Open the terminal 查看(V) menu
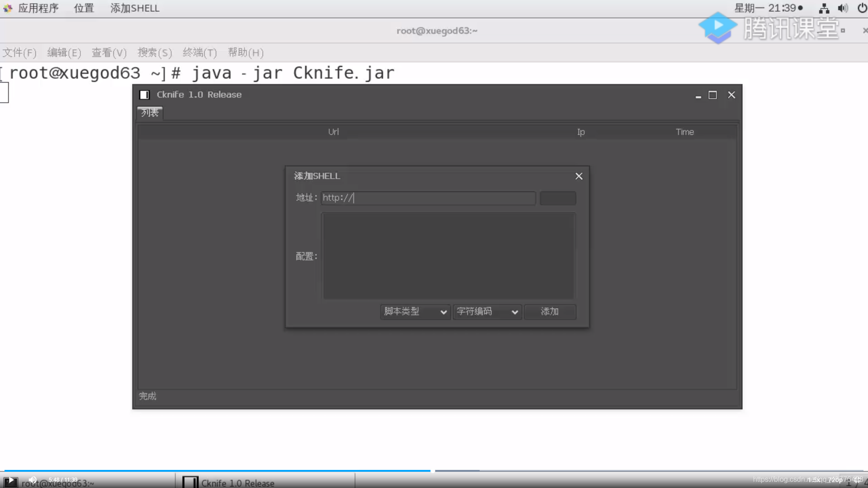Image resolution: width=868 pixels, height=488 pixels. tap(109, 52)
